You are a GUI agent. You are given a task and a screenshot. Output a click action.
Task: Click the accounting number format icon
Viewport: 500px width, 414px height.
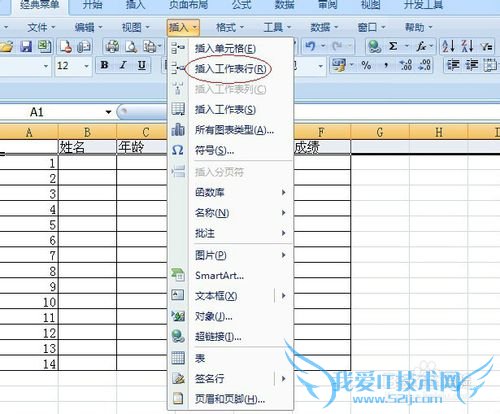339,65
